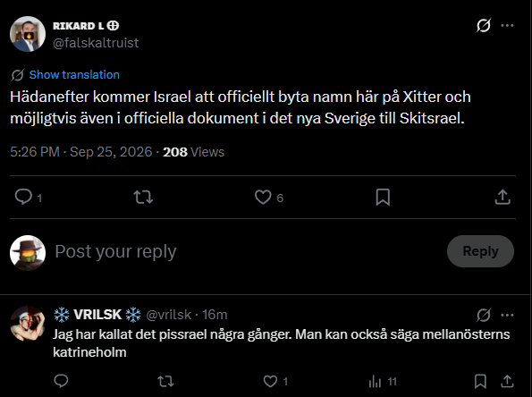Viewport: 532px width, 397px height.
Task: View analytics icon on VRILSK reply
Action: click(375, 382)
